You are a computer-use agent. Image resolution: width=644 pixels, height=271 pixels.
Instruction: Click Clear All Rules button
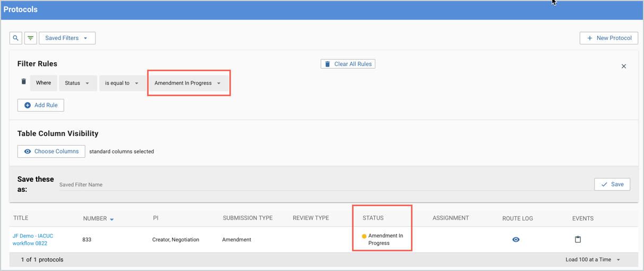[x=348, y=64]
